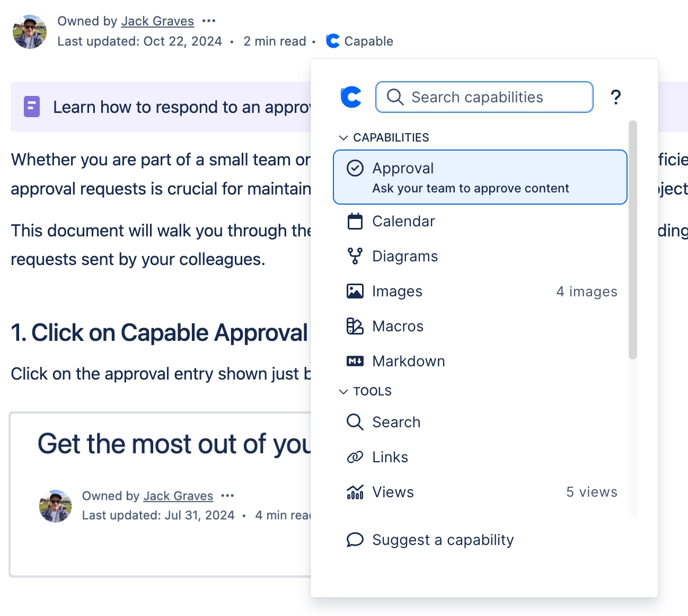Click the question mark help icon
Screen dimensions: 688x616
click(616, 97)
